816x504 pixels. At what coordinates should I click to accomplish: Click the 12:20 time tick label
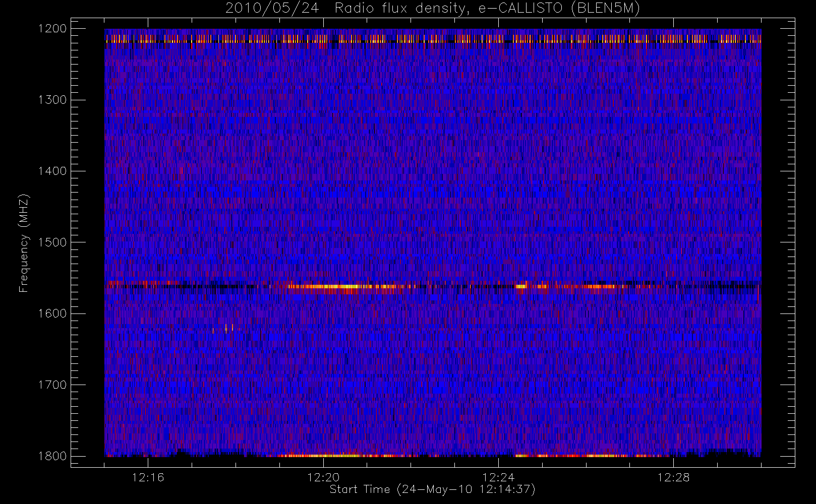[323, 477]
